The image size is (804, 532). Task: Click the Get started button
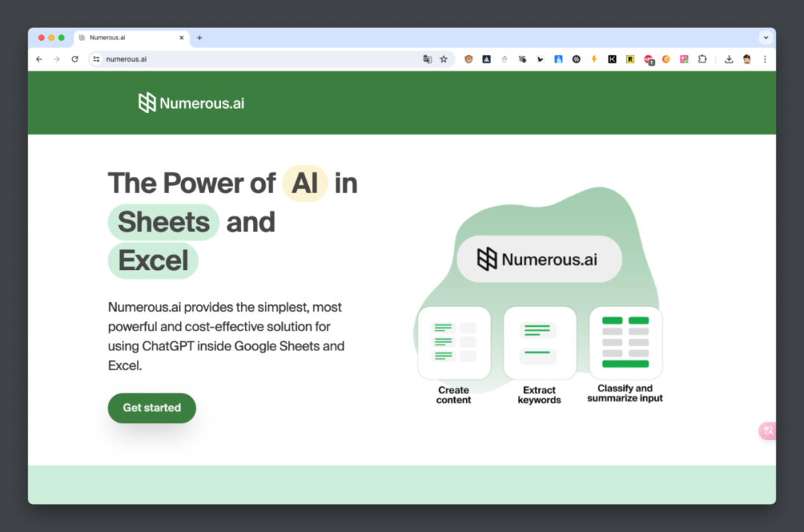(x=152, y=408)
